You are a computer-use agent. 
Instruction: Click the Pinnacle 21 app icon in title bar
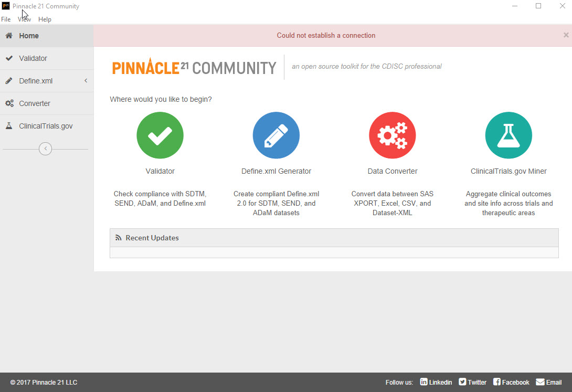pos(5,6)
